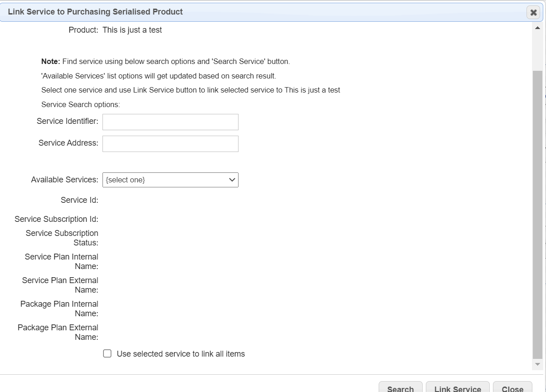Open the Available Services dropdown

click(171, 180)
